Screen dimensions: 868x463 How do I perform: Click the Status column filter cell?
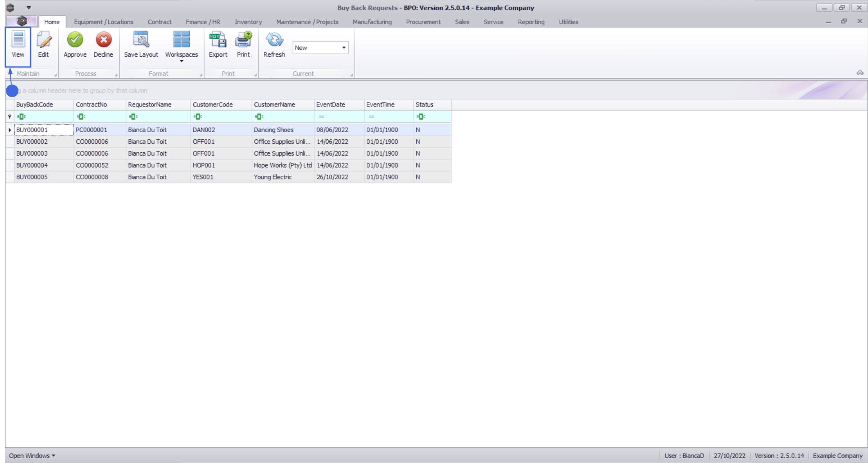pyautogui.click(x=432, y=116)
